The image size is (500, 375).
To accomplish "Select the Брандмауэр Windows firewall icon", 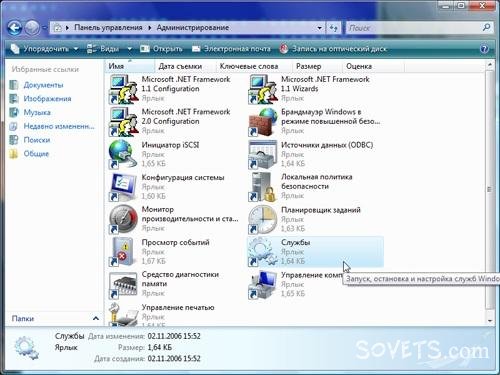I will click(x=263, y=122).
